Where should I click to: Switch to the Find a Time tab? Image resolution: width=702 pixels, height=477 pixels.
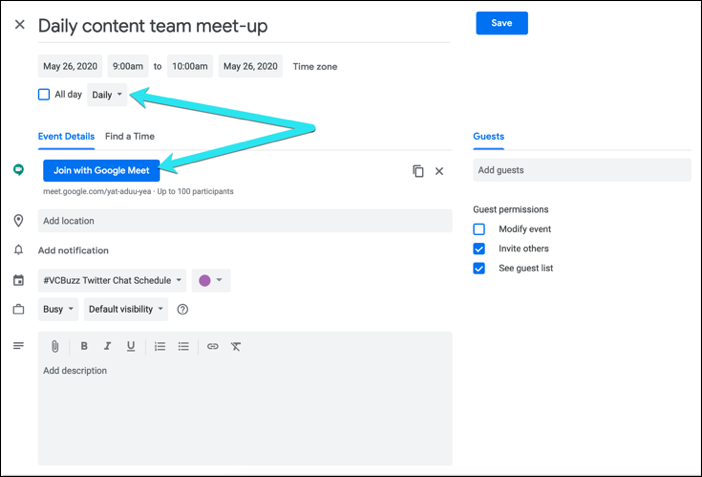(x=130, y=137)
